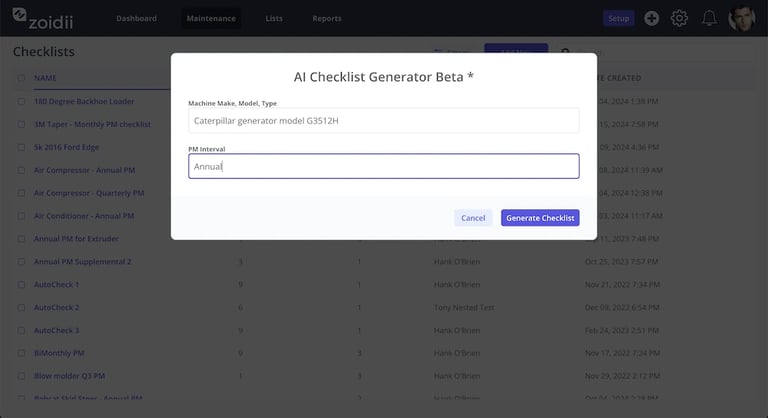Open the user profile avatar
The width and height of the screenshot is (768, 418).
(x=742, y=19)
